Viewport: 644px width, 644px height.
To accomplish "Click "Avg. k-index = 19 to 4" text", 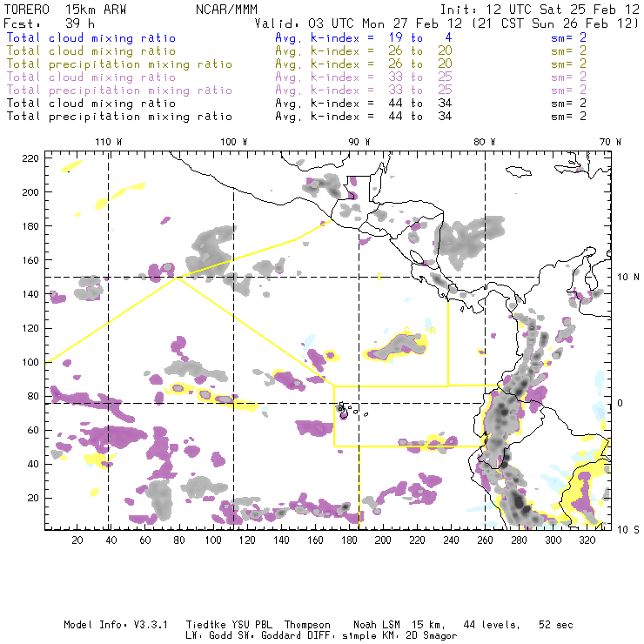I will pyautogui.click(x=364, y=37).
